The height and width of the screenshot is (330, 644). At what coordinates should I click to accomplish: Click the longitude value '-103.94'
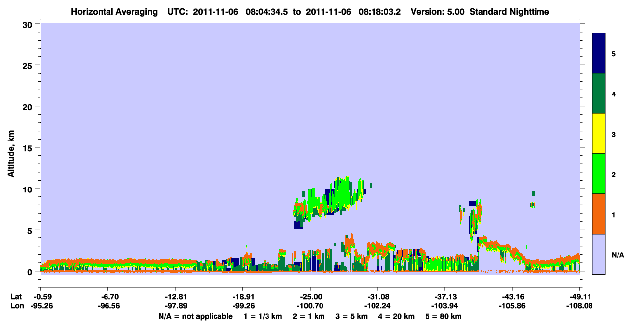445,306
